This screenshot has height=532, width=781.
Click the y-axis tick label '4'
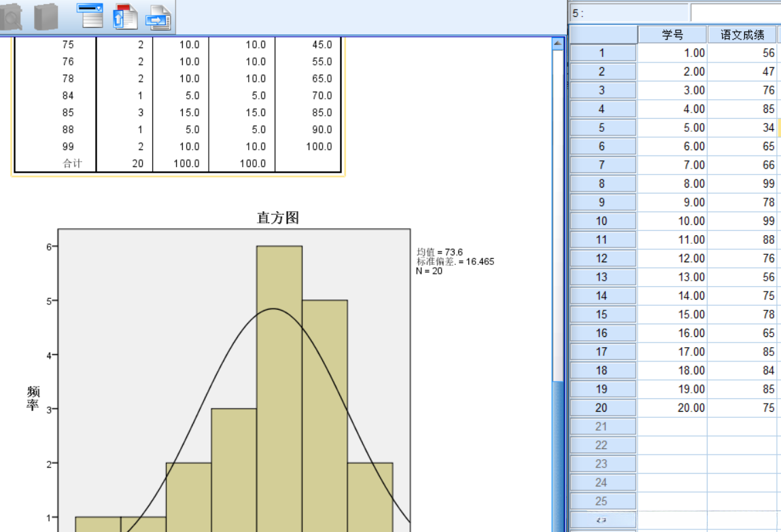[x=49, y=355]
